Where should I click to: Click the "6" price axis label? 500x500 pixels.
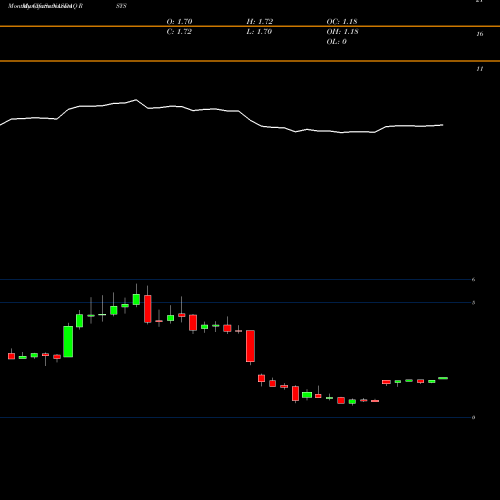pos(473,279)
